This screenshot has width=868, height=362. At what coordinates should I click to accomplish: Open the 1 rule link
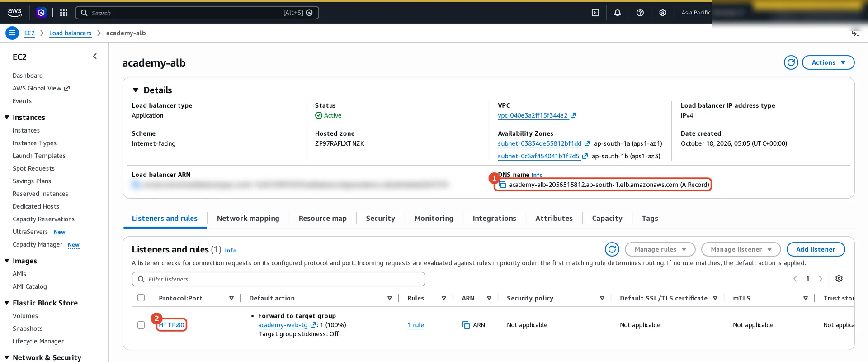coord(415,325)
